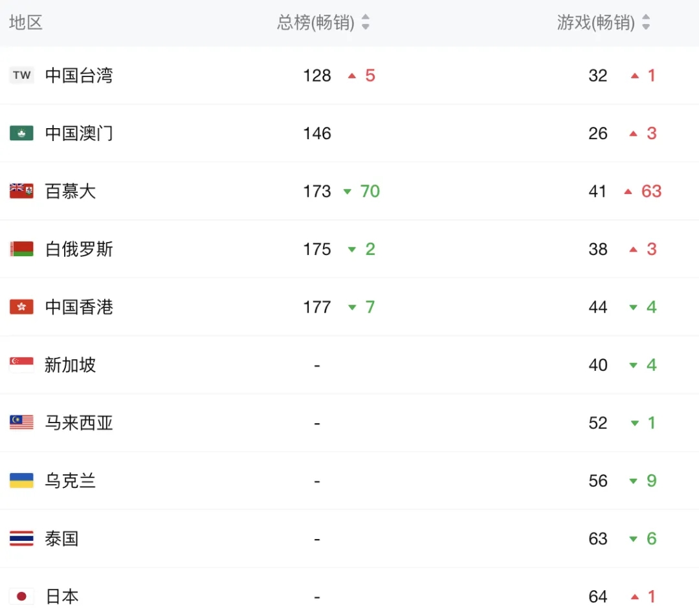Sort by 总榜(畅销) column arrows
699x616 pixels.
[366, 23]
